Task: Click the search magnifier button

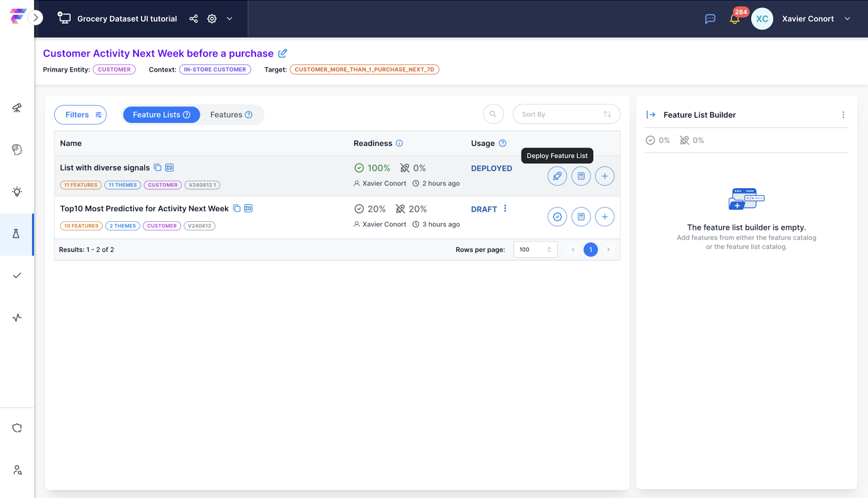Action: pyautogui.click(x=493, y=114)
